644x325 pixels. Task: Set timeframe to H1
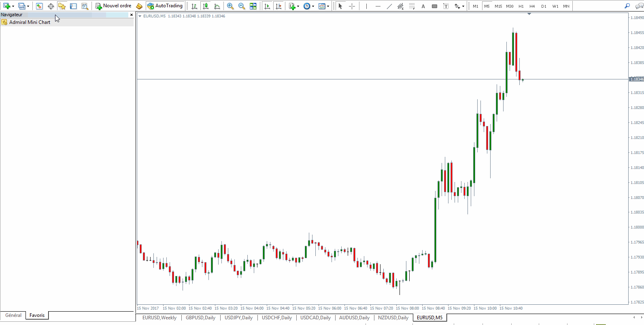(x=521, y=6)
